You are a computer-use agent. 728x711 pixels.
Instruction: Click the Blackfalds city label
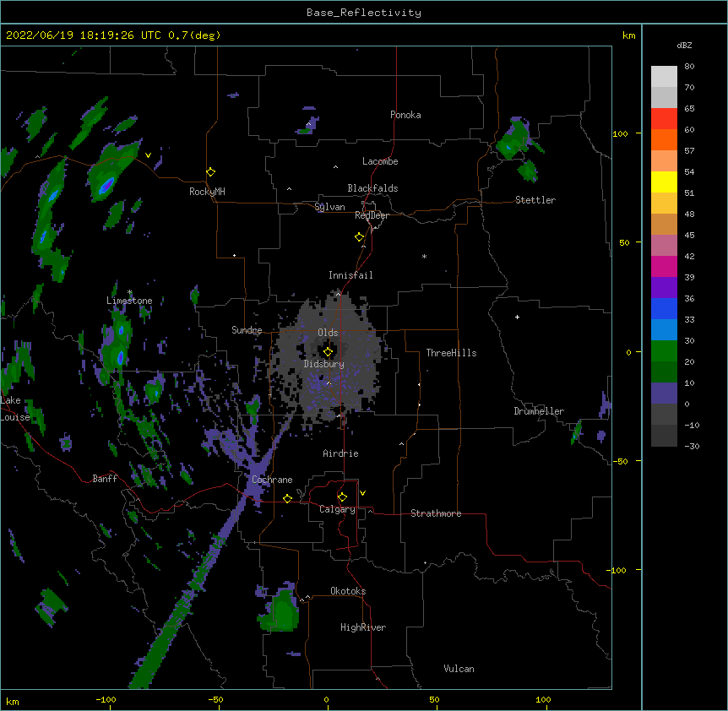pos(372,188)
